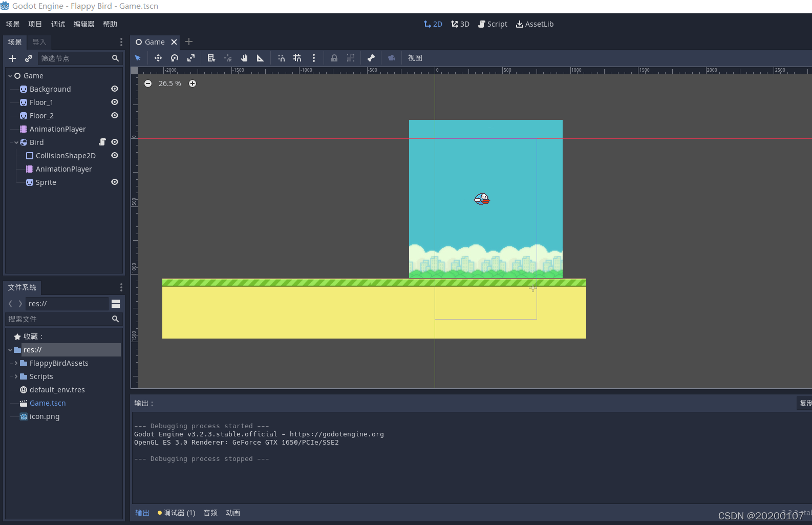Select the arrow Select Mode tool
Screen dimensions: 812x525
(x=138, y=58)
